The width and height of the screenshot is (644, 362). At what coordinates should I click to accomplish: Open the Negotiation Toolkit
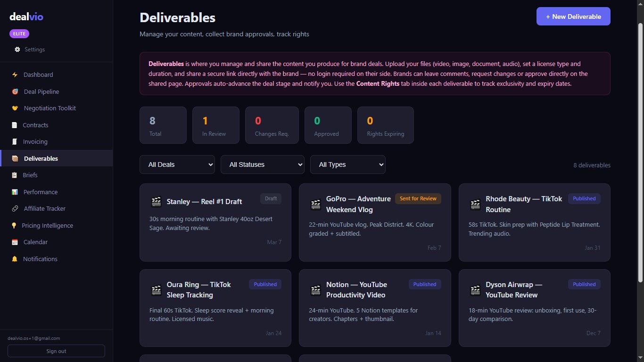50,108
